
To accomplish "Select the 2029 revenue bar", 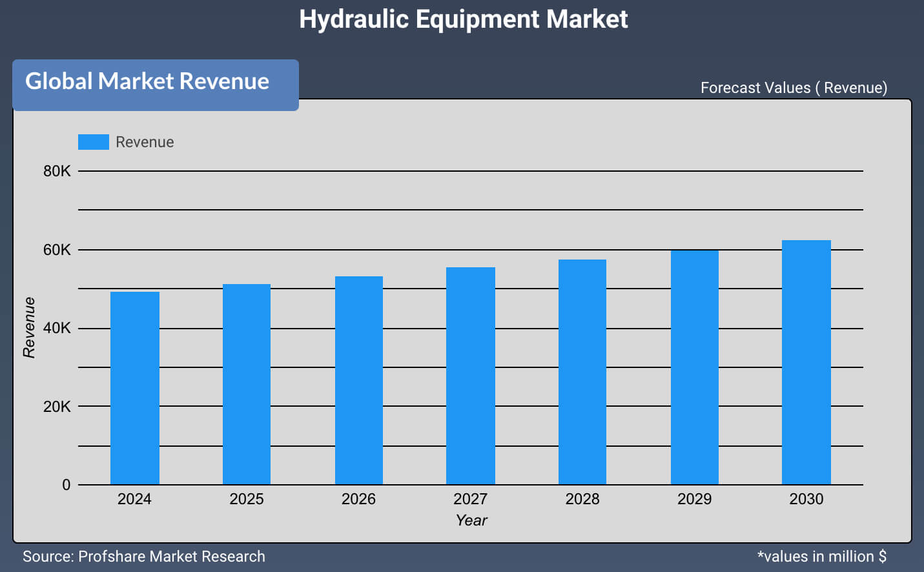I will pos(695,367).
